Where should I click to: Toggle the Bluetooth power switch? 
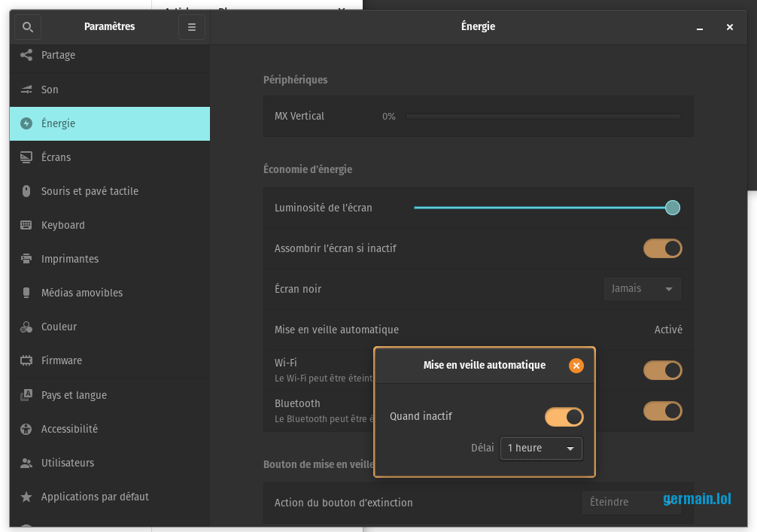tap(662, 412)
